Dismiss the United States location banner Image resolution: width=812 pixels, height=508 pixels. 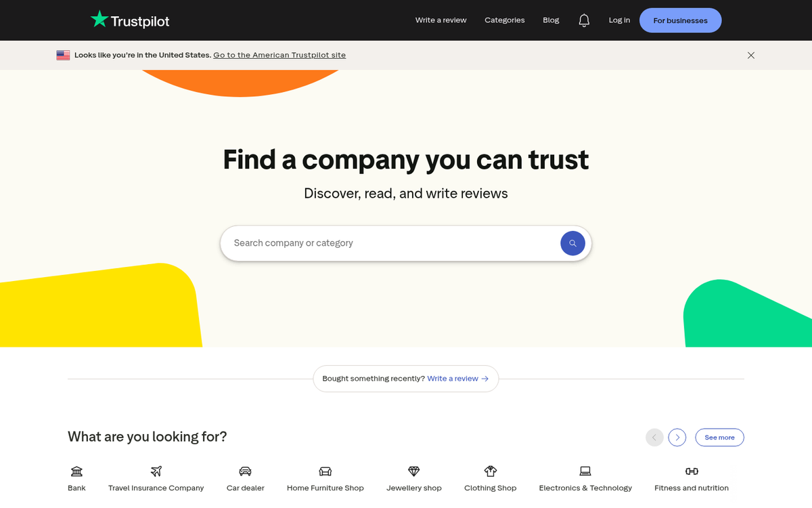tap(750, 55)
